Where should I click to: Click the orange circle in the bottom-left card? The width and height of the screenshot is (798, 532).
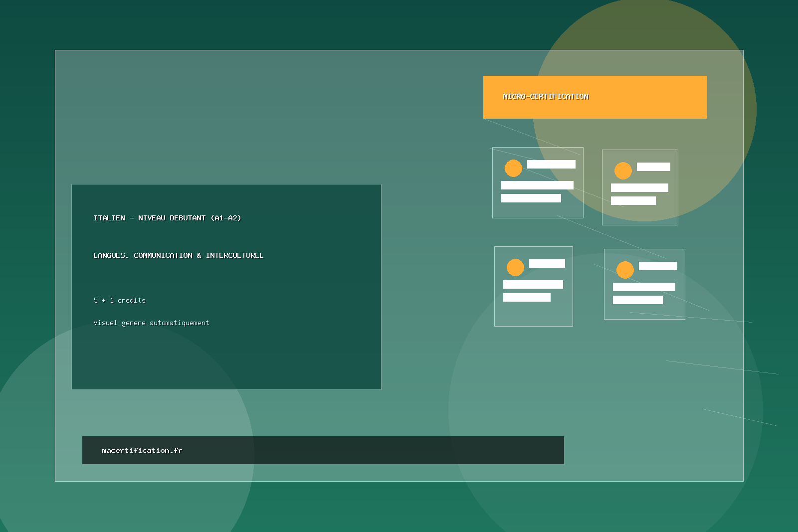click(515, 267)
